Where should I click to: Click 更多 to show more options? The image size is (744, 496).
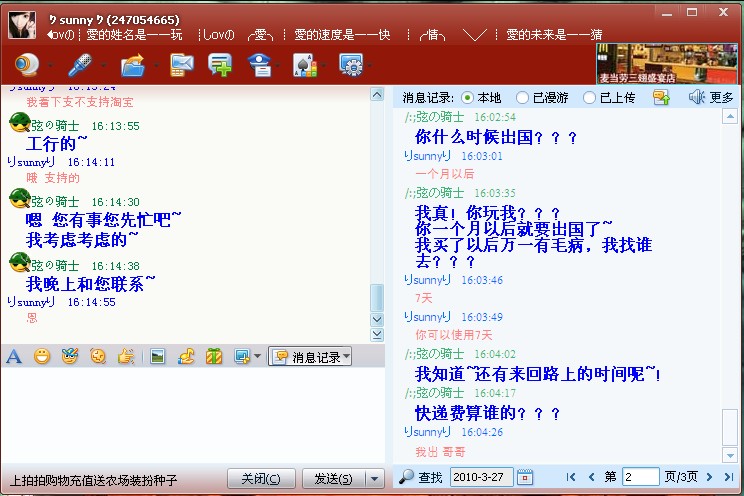coord(711,97)
